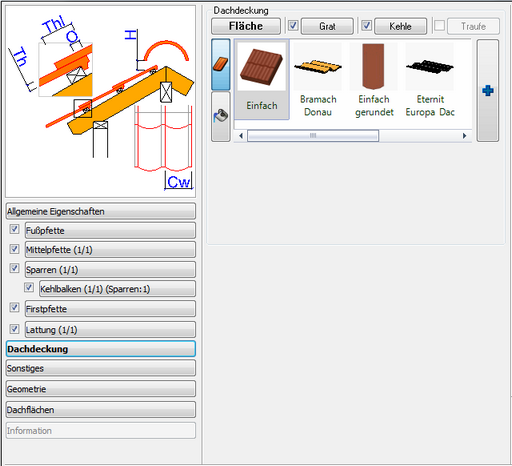This screenshot has width=512, height=466.
Task: Expand the Sparren (1/1) section
Action: 110,270
